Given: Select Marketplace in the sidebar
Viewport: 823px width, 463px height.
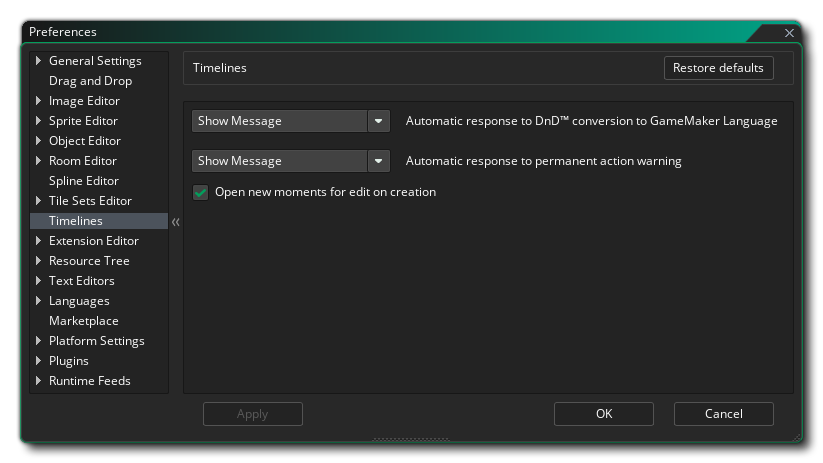Looking at the screenshot, I should 84,321.
